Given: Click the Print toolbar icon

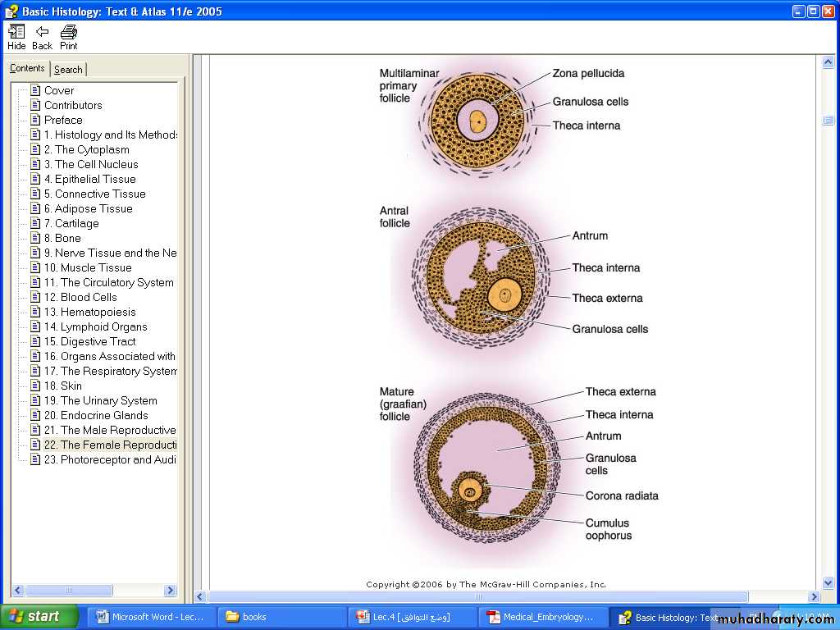Looking at the screenshot, I should pyautogui.click(x=69, y=33).
